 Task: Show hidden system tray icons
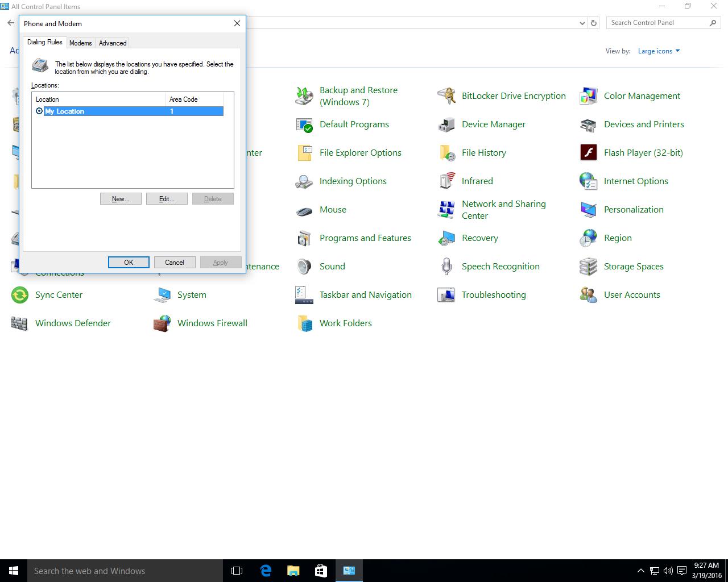tap(641, 571)
